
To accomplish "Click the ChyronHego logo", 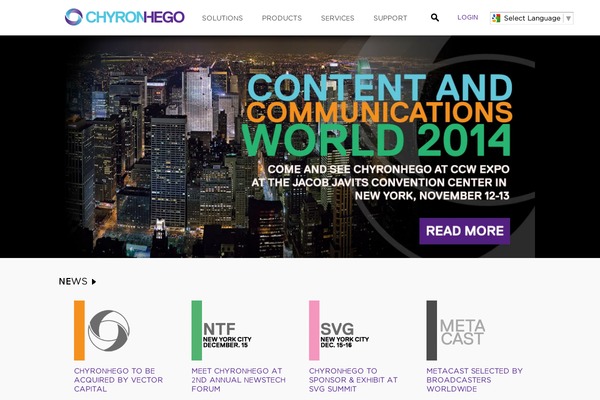I will pyautogui.click(x=125, y=17).
